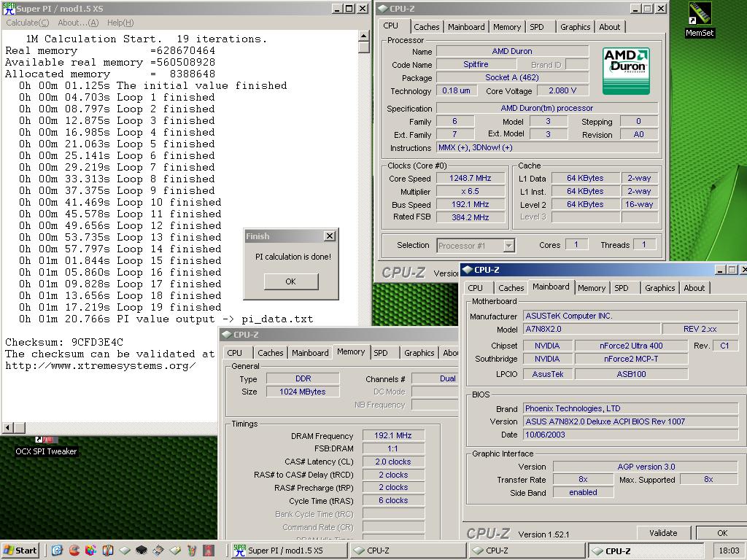
Task: Click the CAS# Latency value 2.0 clocks
Action: point(393,462)
